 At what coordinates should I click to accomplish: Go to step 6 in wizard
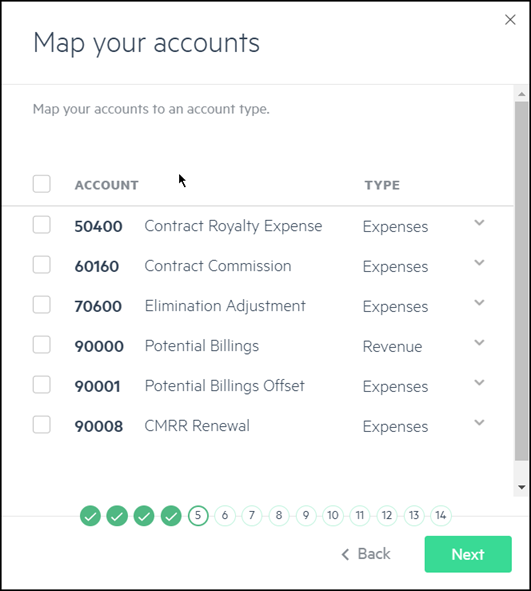click(225, 515)
